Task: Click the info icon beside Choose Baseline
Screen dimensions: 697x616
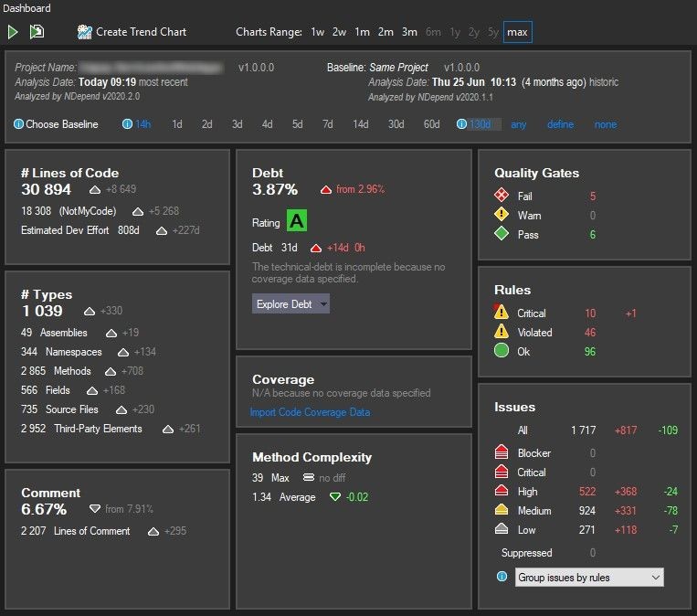Action: pyautogui.click(x=19, y=124)
